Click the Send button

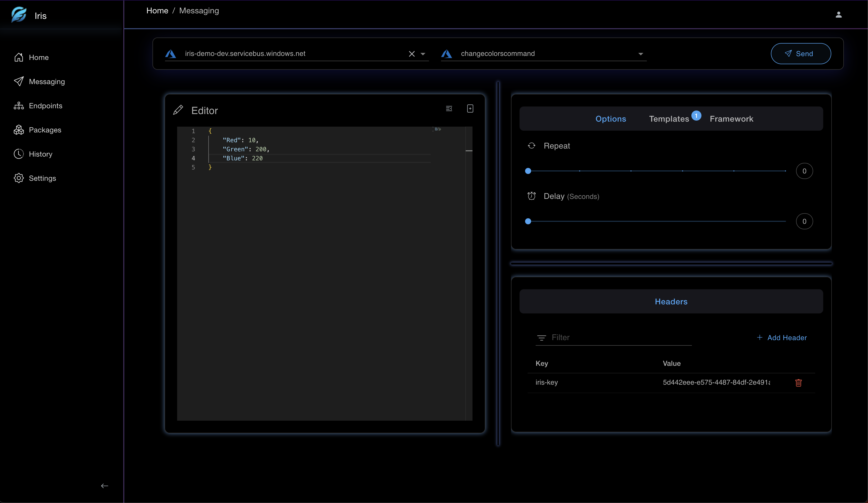pyautogui.click(x=800, y=53)
